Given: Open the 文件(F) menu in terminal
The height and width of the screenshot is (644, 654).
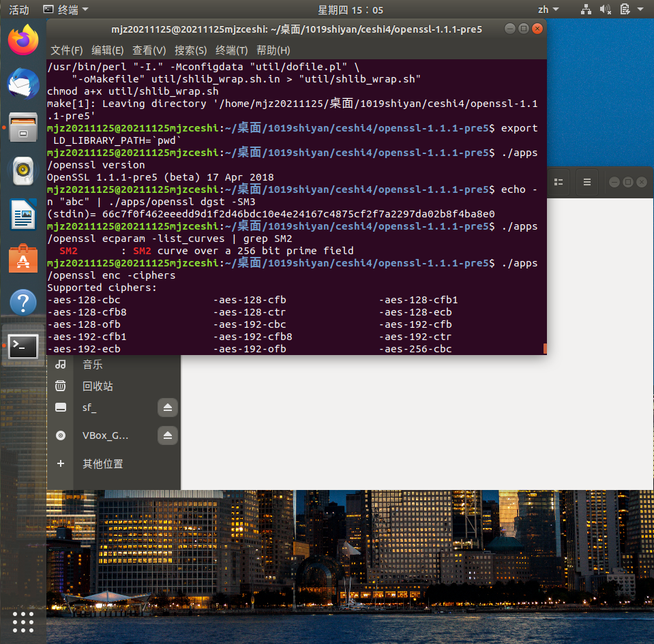Looking at the screenshot, I should [x=66, y=50].
